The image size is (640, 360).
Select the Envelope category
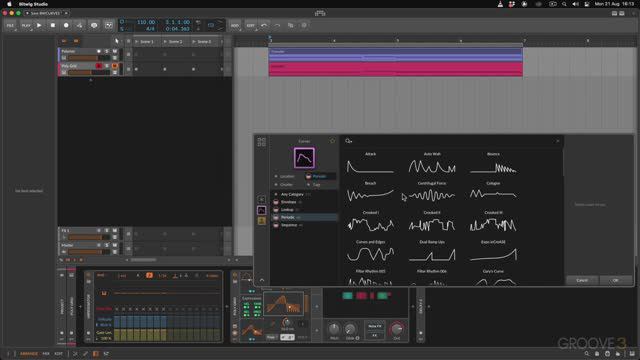(304, 202)
